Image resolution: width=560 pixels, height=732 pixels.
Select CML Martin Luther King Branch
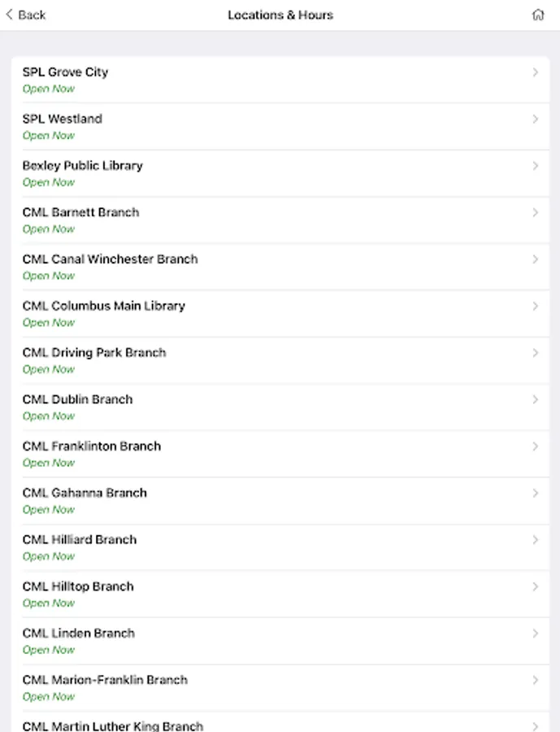click(x=280, y=721)
